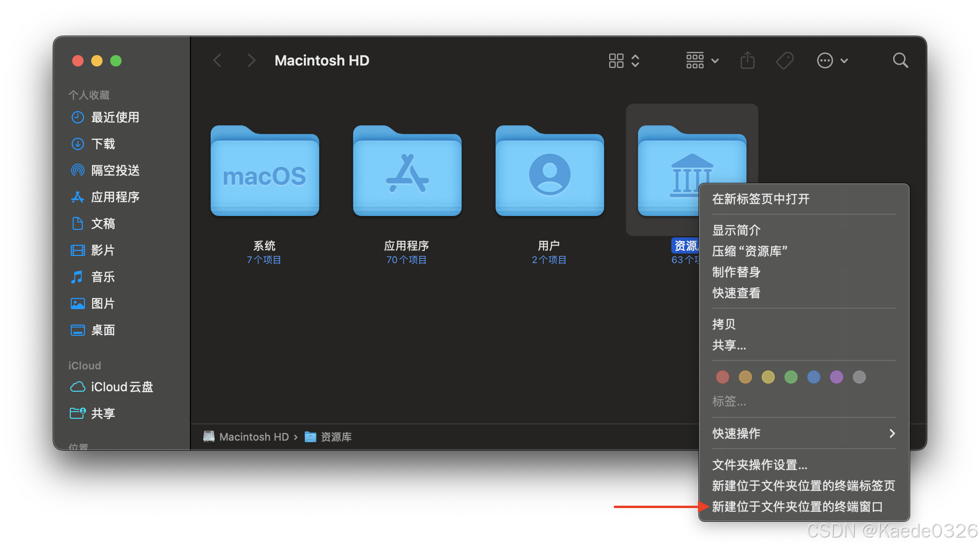Apply the red tag color
The width and height of the screenshot is (980, 547).
coord(722,377)
